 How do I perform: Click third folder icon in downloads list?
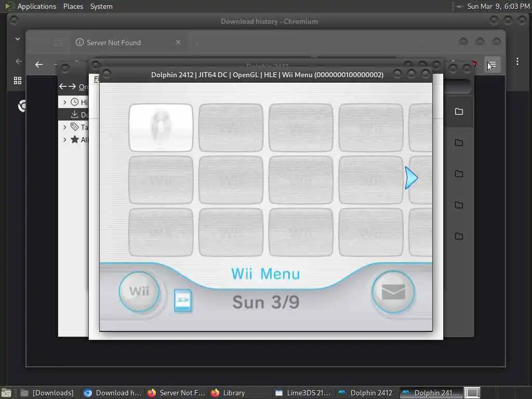(x=459, y=174)
